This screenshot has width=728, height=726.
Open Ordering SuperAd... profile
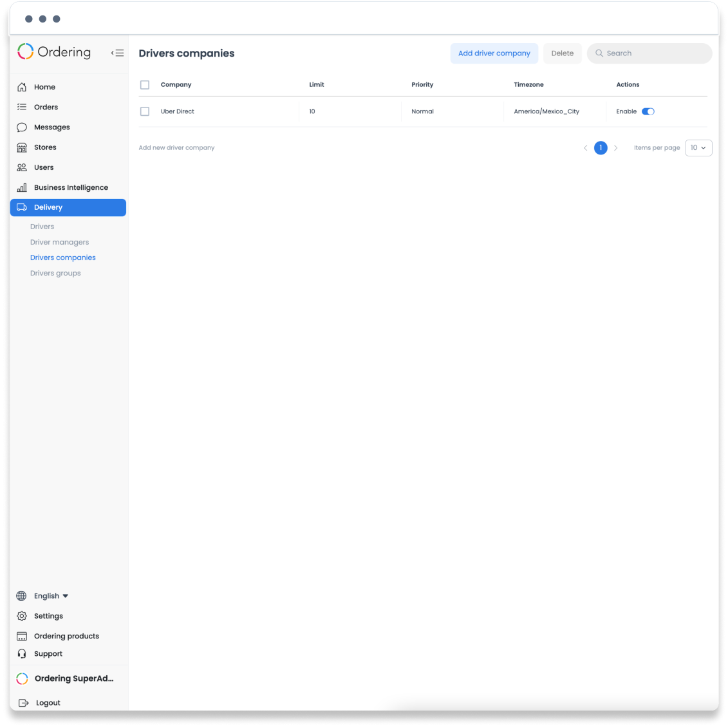pyautogui.click(x=74, y=678)
